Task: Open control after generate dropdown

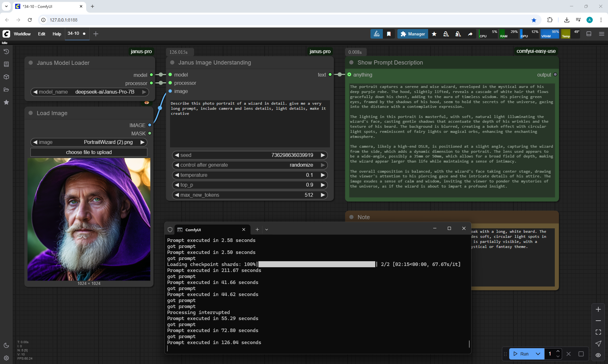Action: point(250,165)
